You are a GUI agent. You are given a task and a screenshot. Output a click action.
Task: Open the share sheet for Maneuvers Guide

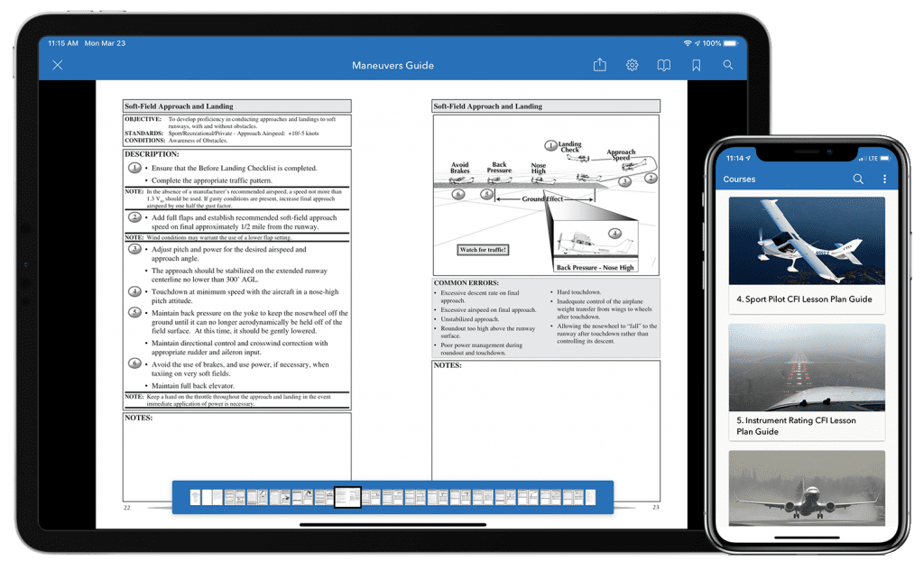coord(599,64)
